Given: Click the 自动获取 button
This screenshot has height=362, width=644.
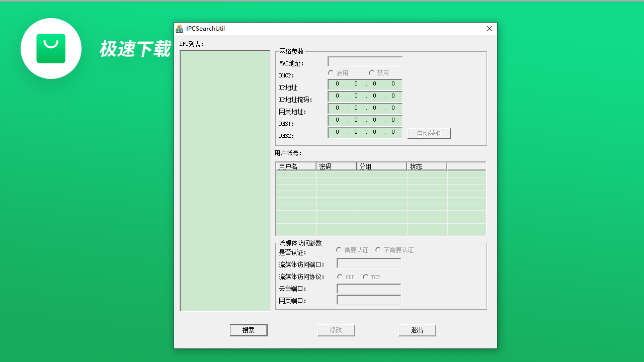Looking at the screenshot, I should pos(429,133).
